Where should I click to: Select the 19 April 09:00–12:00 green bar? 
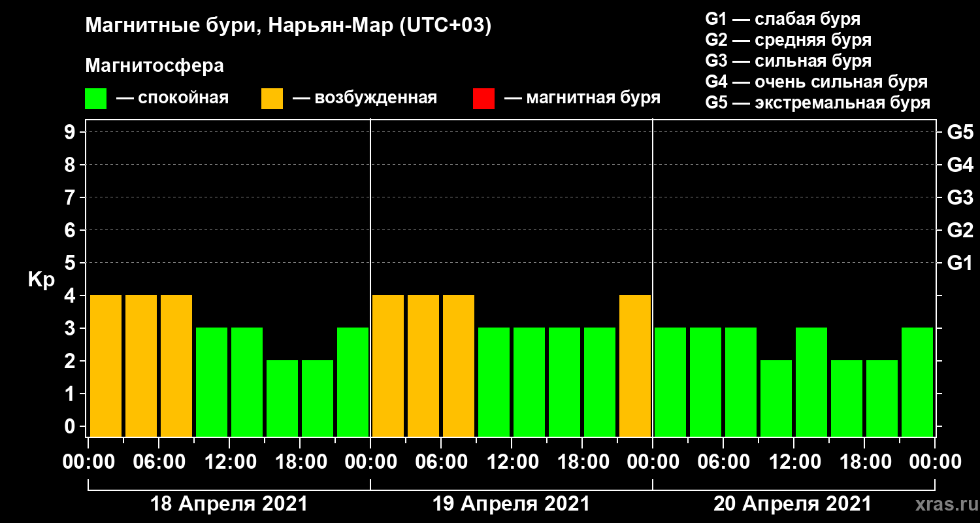pos(494,382)
